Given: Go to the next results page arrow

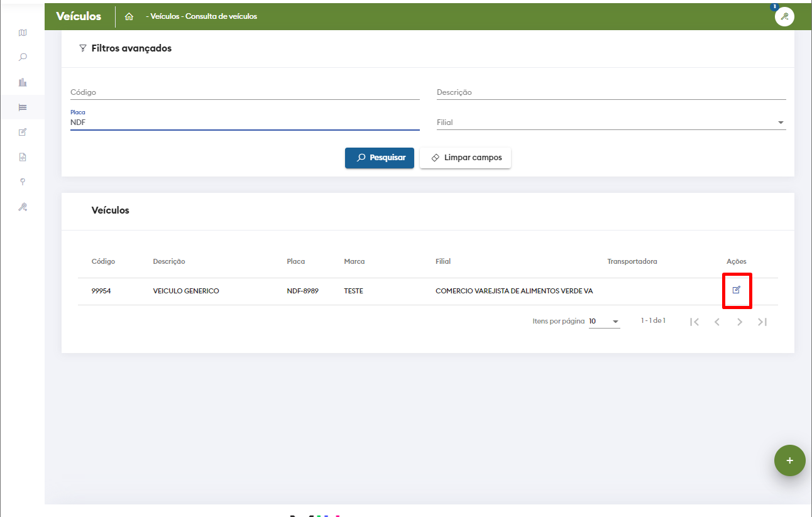Looking at the screenshot, I should point(740,322).
